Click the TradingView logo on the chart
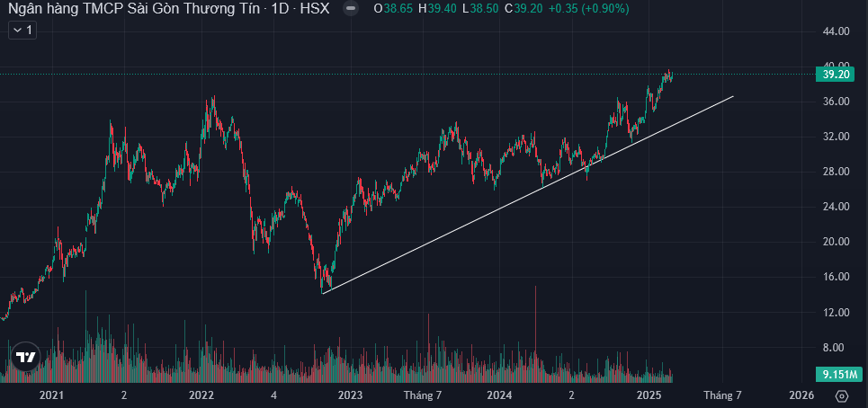Viewport: 868px width, 408px height. click(x=27, y=357)
